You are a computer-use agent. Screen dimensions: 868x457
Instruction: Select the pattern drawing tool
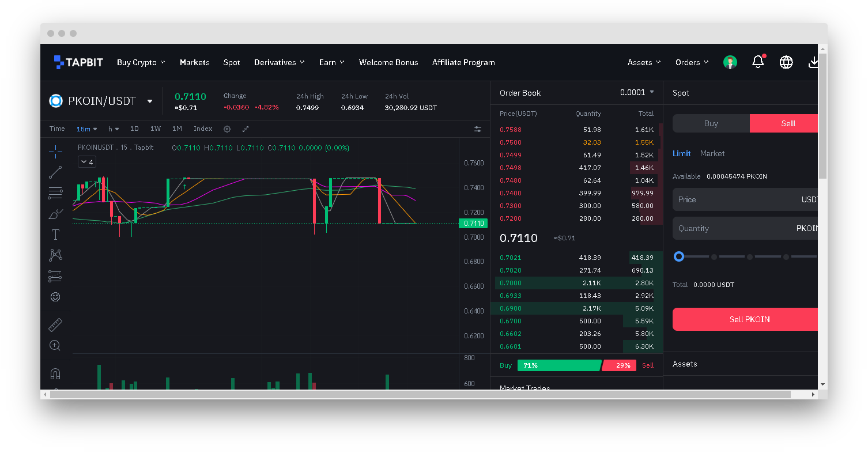coord(55,255)
